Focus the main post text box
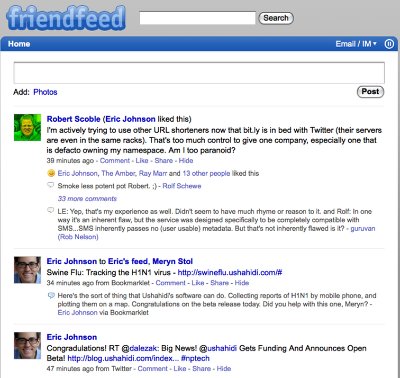This screenshot has height=378, width=400. [199, 73]
